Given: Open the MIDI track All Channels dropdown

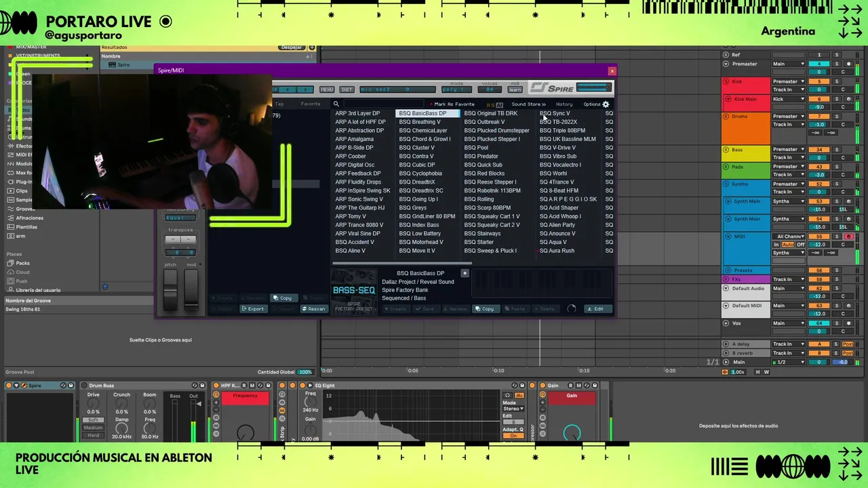Looking at the screenshot, I should (790, 237).
